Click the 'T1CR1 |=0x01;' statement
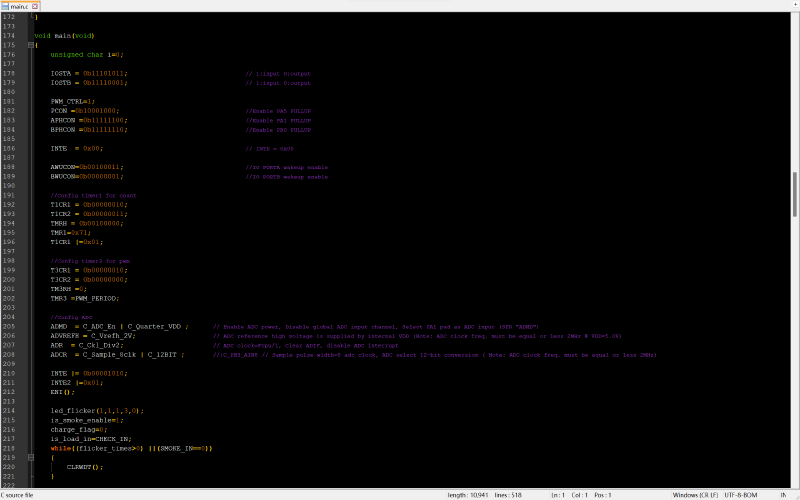This screenshot has width=800, height=500. tap(77, 242)
